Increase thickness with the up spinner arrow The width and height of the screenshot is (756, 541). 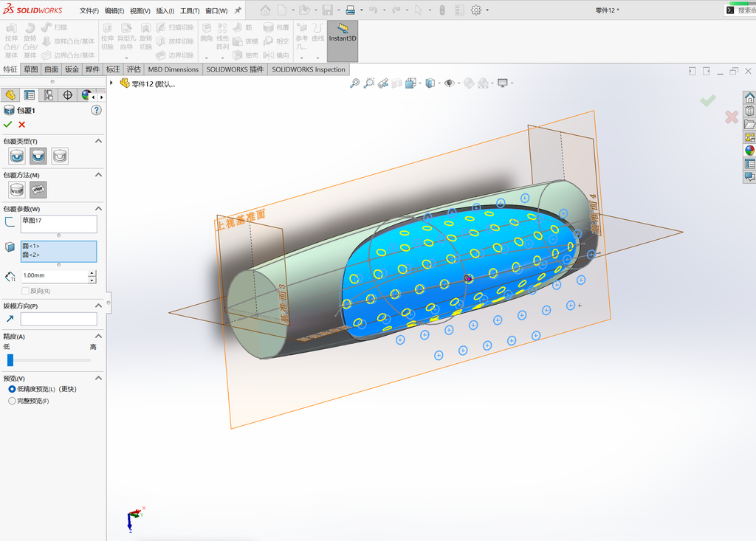[x=92, y=273]
